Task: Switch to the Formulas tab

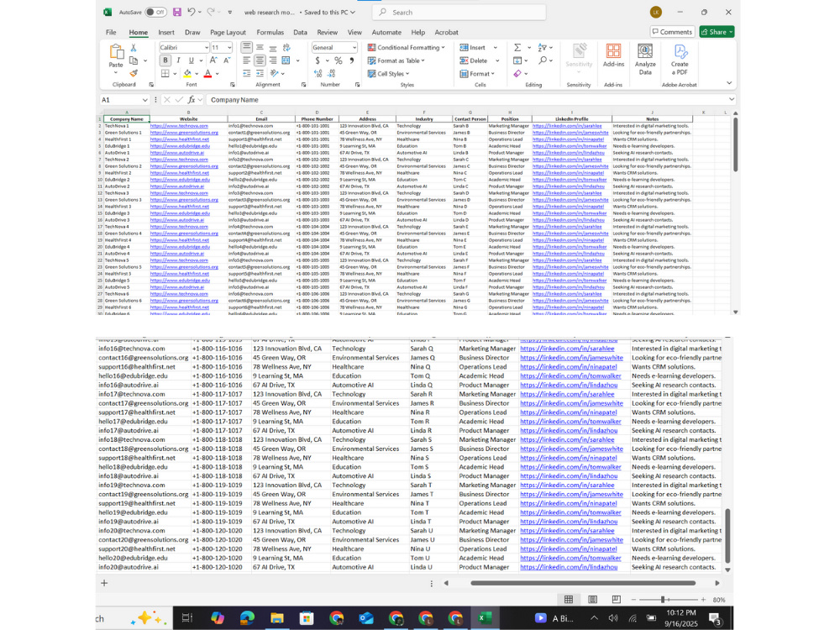Action: [270, 32]
